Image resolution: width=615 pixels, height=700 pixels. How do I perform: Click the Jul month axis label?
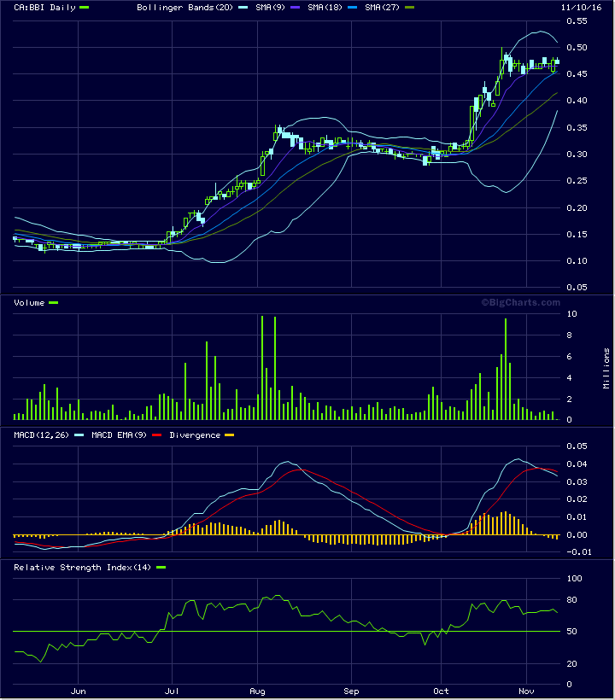click(172, 691)
